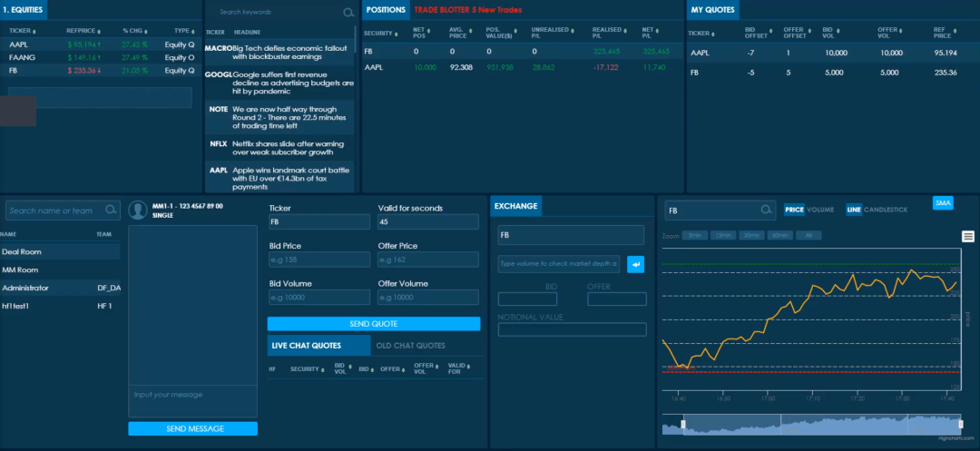This screenshot has height=451, width=980.
Task: Select the CANDLESTICK chart style
Action: 886,210
